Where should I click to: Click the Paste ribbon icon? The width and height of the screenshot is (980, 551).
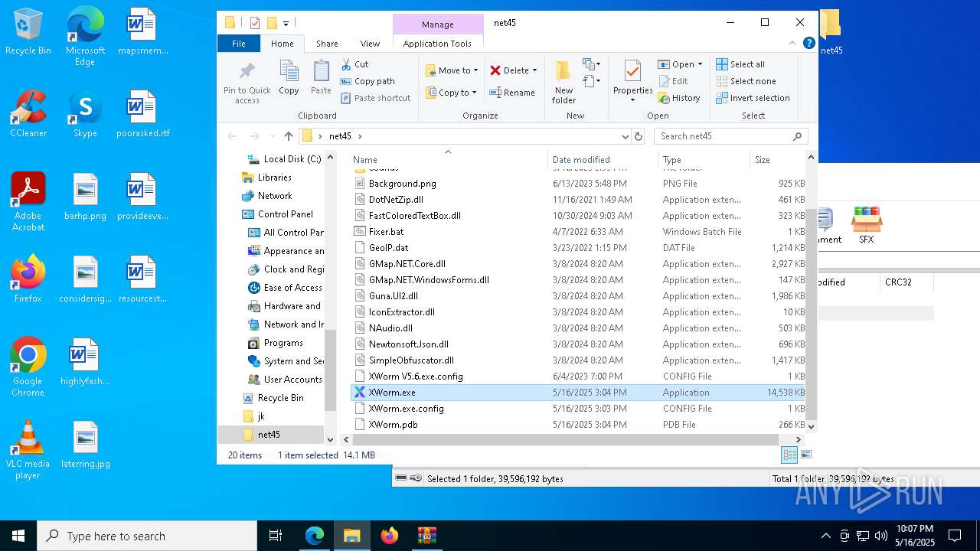(x=321, y=78)
